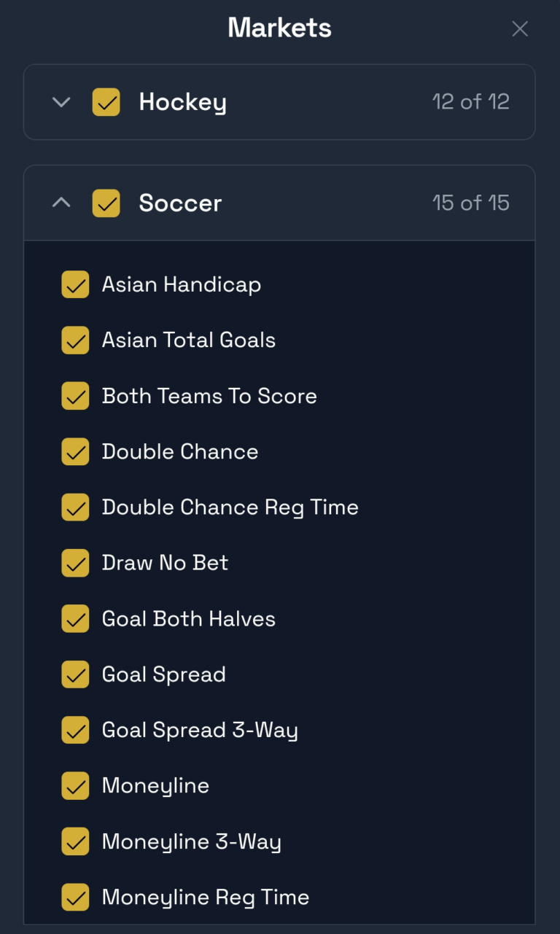Toggle Moneyline Reg Time checkbox
Viewport: 560px width, 934px height.
(x=75, y=898)
